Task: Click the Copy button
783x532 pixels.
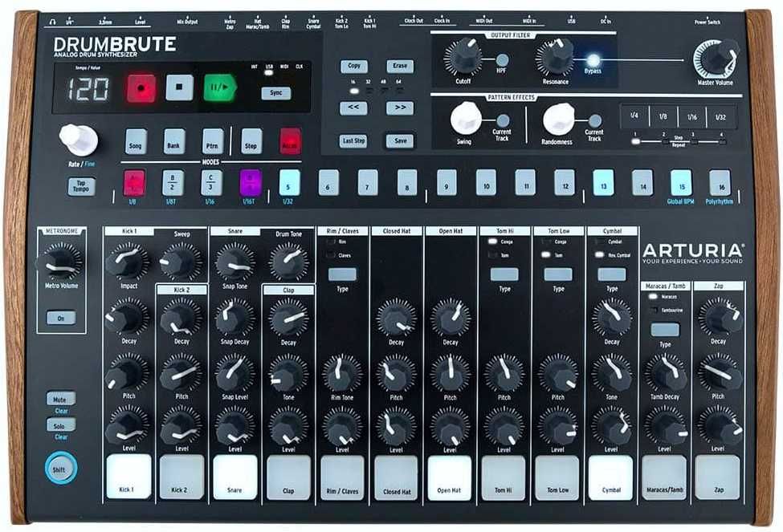Action: 354,66
